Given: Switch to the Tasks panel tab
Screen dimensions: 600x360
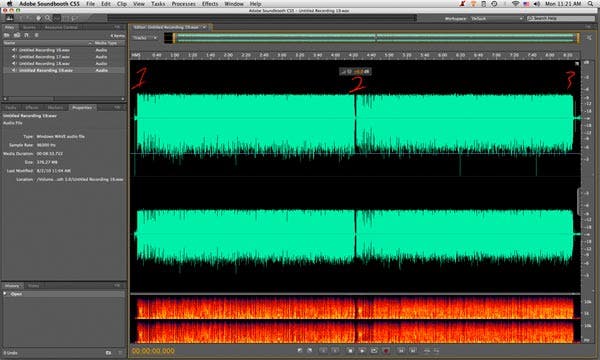Looking at the screenshot, I should [11, 108].
